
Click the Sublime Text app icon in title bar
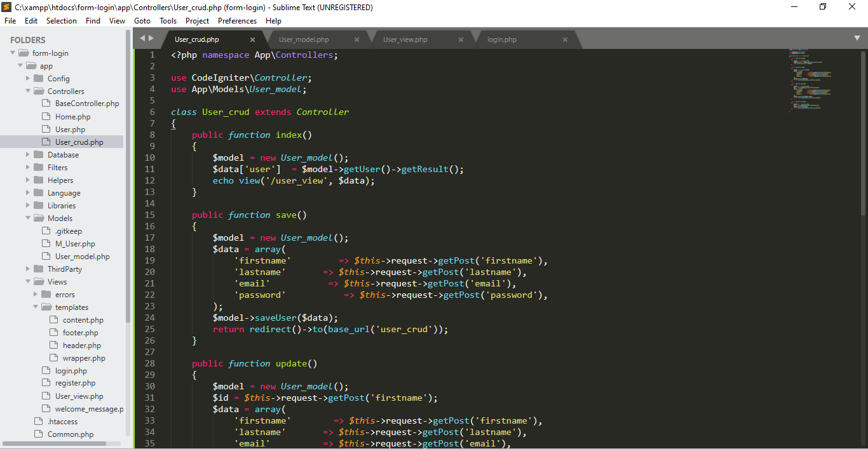(7, 8)
